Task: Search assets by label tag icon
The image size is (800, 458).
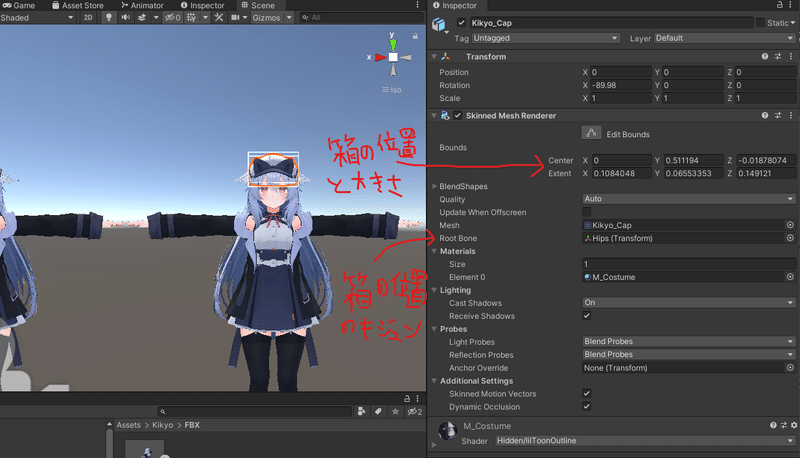Action: pos(378,412)
